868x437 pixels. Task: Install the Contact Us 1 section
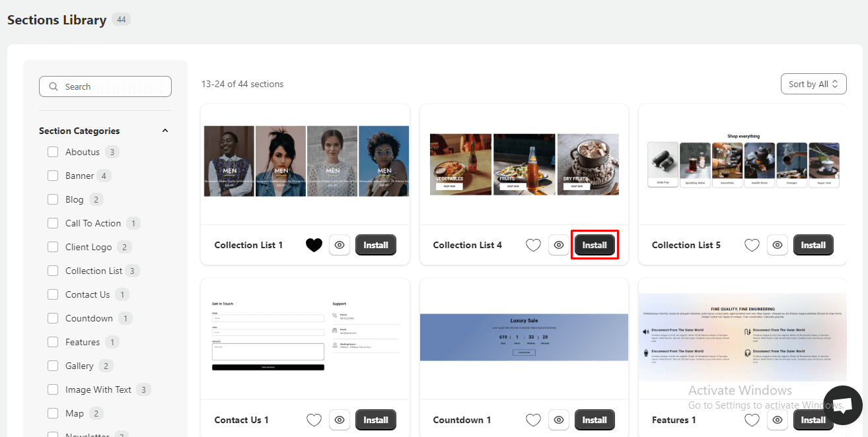(x=376, y=420)
